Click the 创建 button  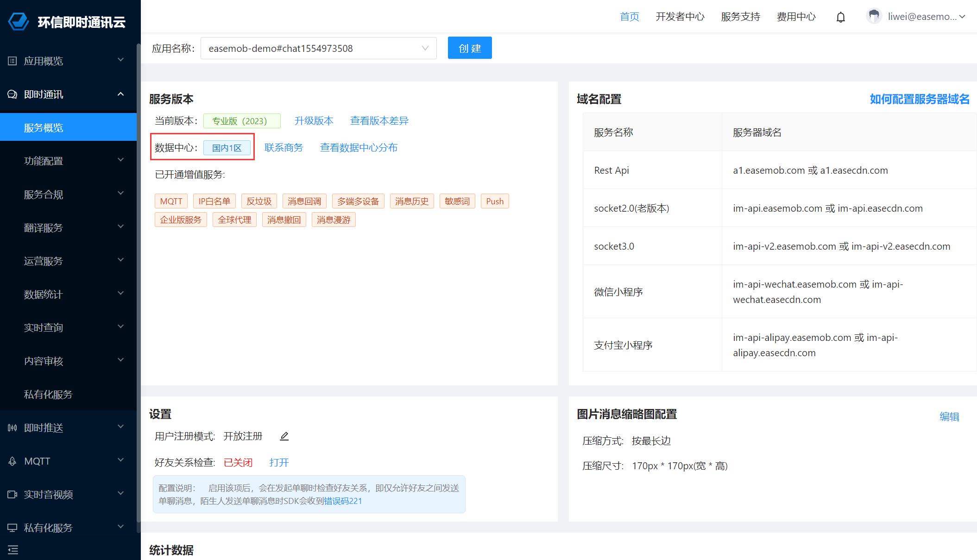click(470, 48)
